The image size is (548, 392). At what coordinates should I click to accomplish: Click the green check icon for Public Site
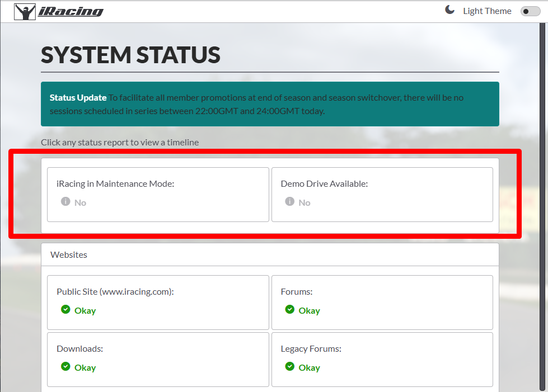[65, 309]
